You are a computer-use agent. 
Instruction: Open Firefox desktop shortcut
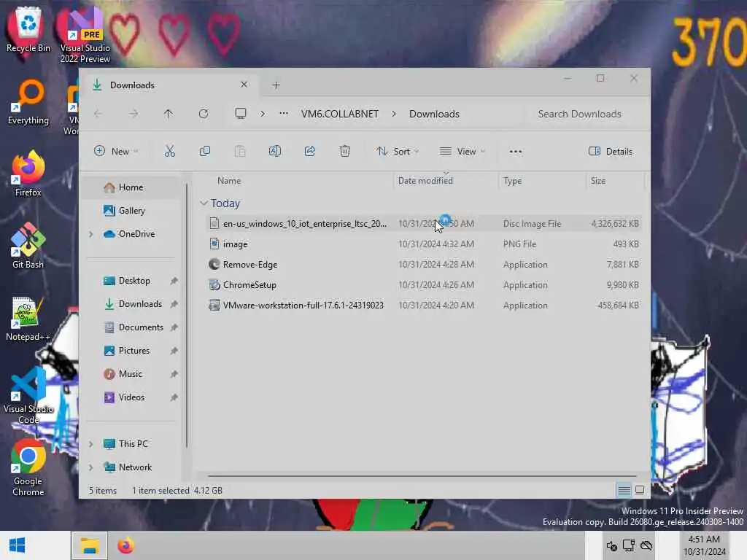tap(28, 174)
